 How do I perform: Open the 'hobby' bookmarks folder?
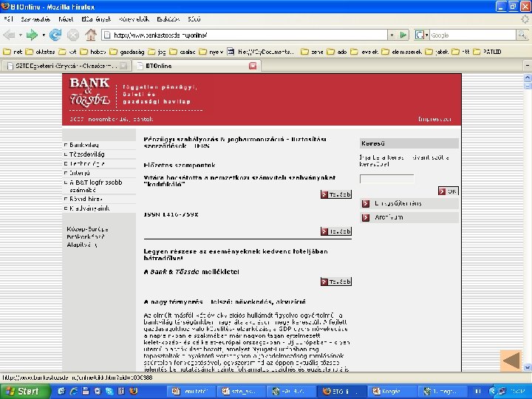[93, 52]
